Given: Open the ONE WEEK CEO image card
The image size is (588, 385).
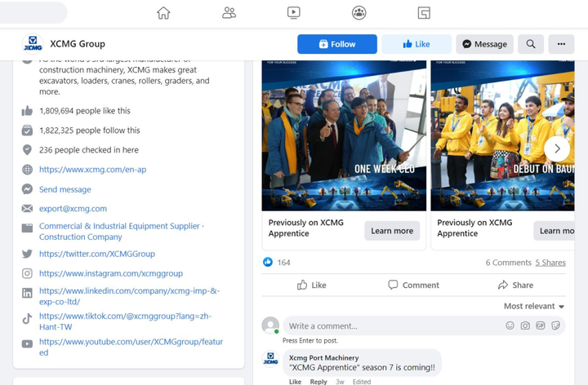Looking at the screenshot, I should pos(344,135).
